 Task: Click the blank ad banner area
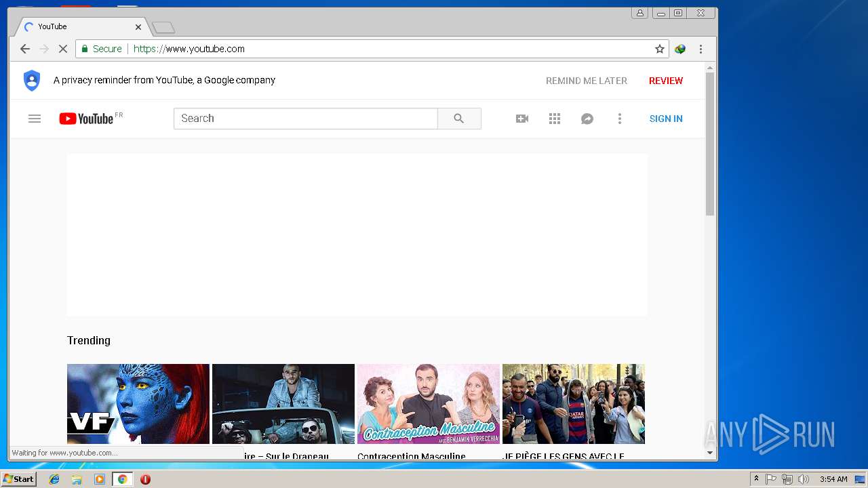pos(357,235)
